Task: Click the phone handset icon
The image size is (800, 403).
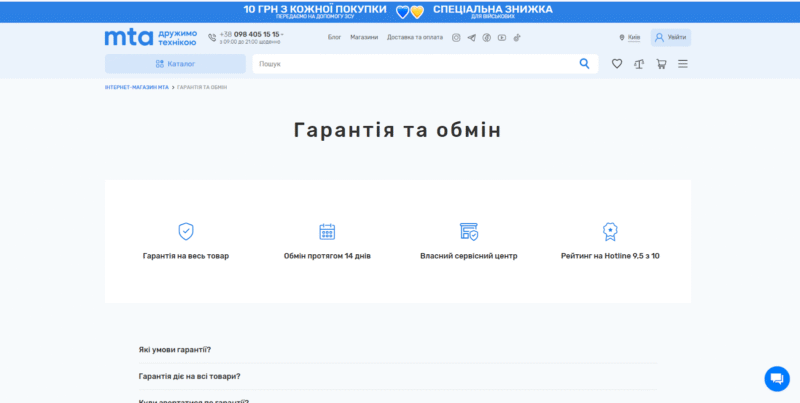Action: (x=212, y=37)
